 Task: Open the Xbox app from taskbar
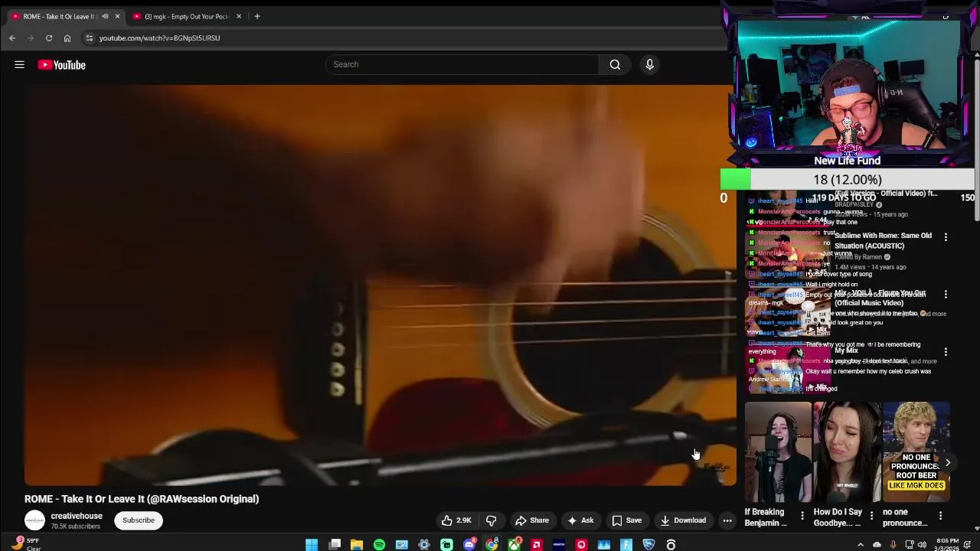click(514, 545)
